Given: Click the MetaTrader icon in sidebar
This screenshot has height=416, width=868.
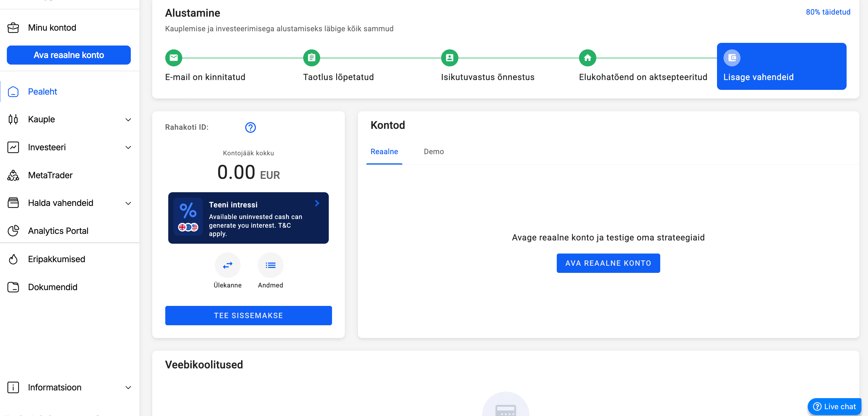Looking at the screenshot, I should pyautogui.click(x=13, y=176).
